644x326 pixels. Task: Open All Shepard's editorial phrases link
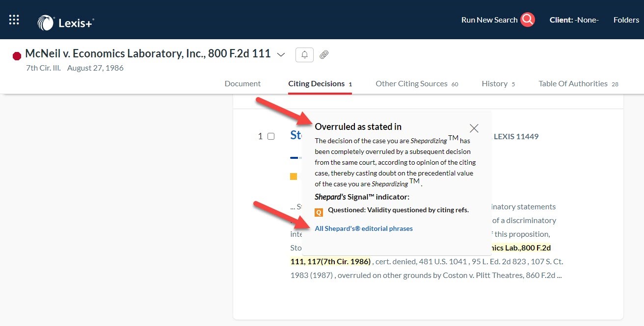click(364, 228)
